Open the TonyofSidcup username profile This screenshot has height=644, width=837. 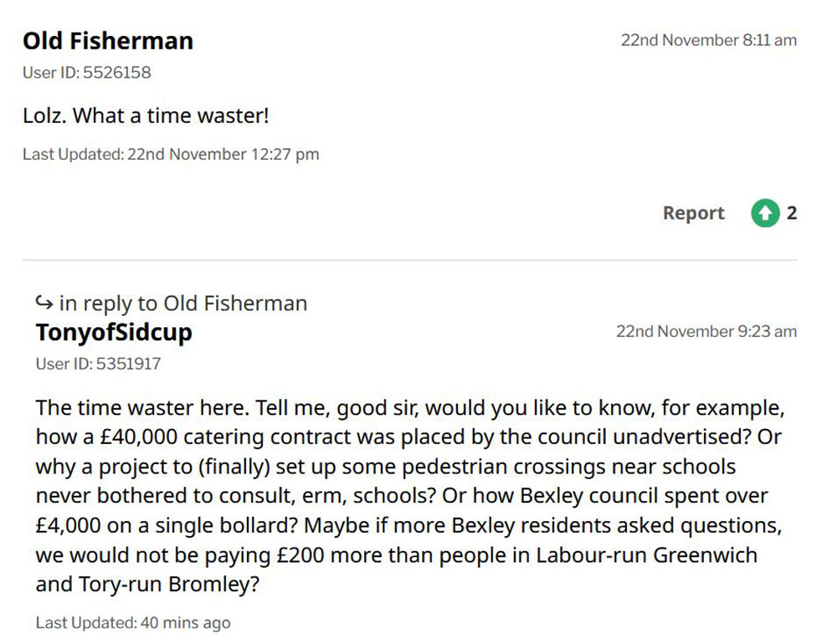114,332
